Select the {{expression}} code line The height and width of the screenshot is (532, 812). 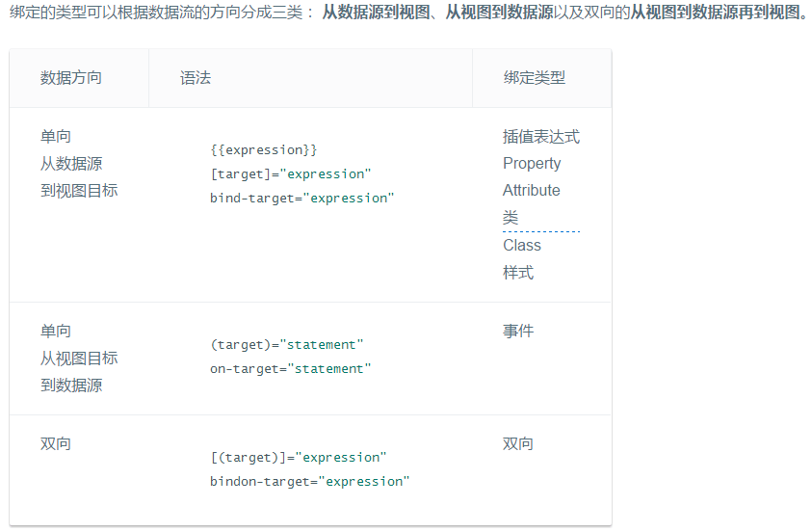tap(264, 149)
